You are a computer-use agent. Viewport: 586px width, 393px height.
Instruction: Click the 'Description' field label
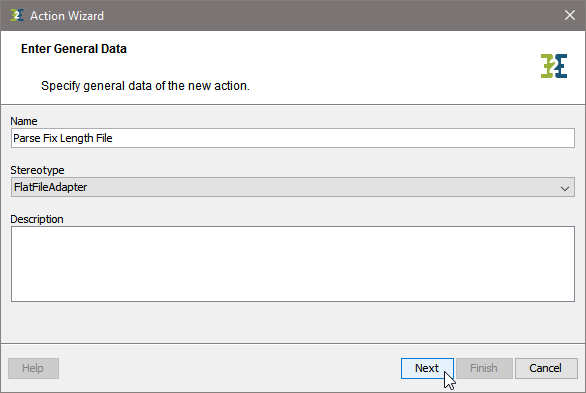37,219
